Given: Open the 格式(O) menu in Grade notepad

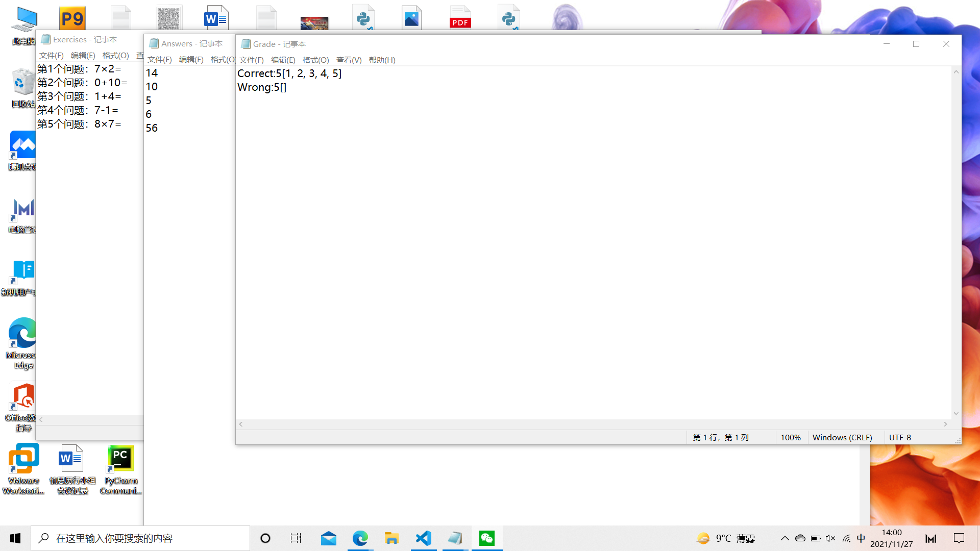Looking at the screenshot, I should [x=315, y=60].
